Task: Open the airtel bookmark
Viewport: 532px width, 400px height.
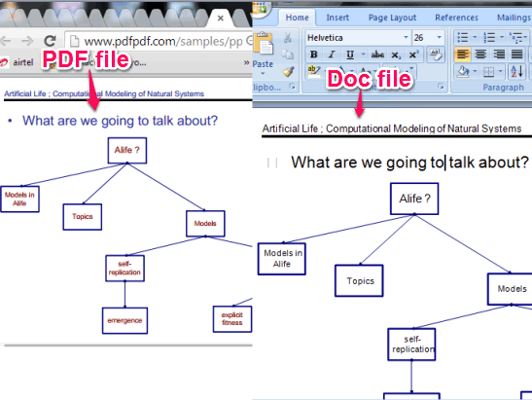Action: tap(17, 62)
